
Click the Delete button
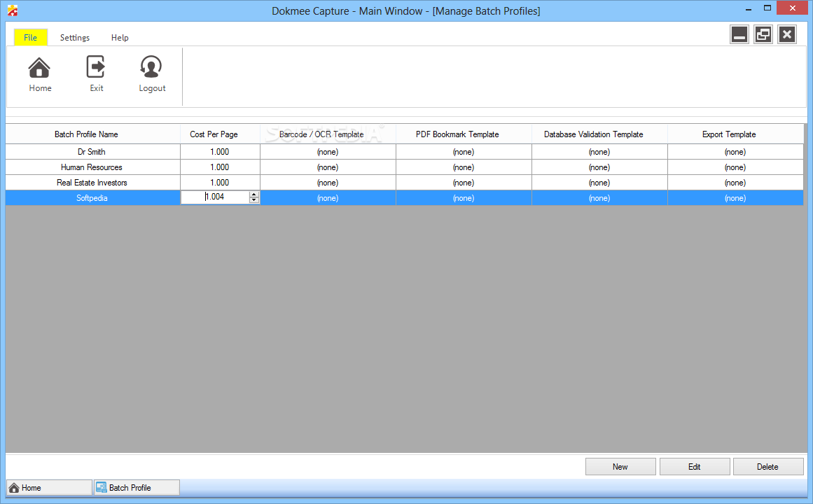[768, 467]
